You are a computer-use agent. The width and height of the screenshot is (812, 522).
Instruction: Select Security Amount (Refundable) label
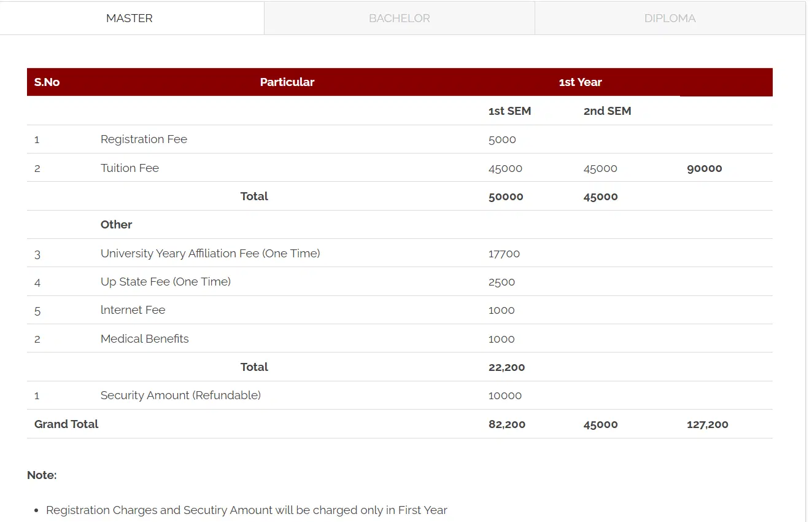[x=180, y=395]
